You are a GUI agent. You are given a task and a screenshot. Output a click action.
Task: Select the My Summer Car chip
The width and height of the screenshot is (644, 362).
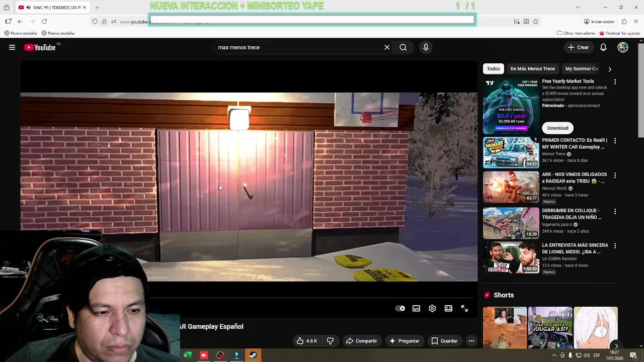pyautogui.click(x=582, y=68)
